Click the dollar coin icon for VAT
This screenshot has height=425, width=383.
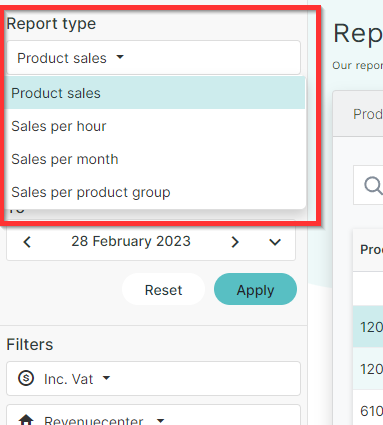[x=26, y=378]
